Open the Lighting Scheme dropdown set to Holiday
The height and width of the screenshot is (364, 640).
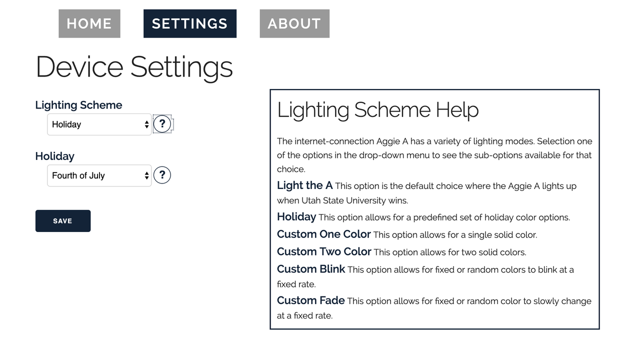(x=99, y=124)
